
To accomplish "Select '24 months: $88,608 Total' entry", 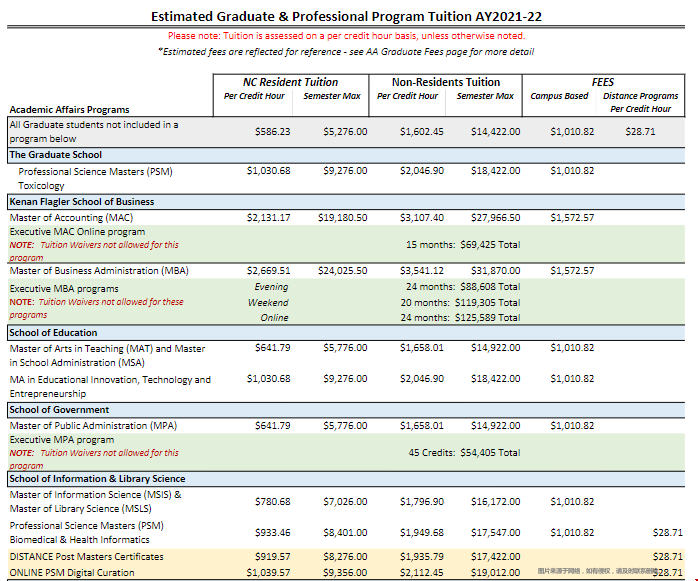I will click(x=463, y=287).
